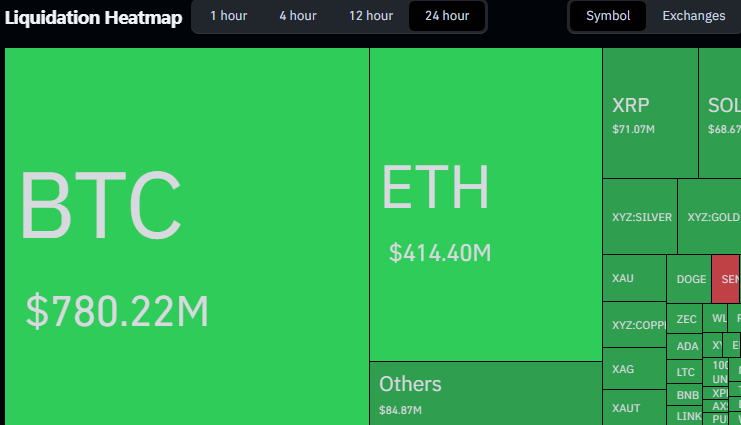
Task: Select the DOGE tile
Action: coord(689,280)
